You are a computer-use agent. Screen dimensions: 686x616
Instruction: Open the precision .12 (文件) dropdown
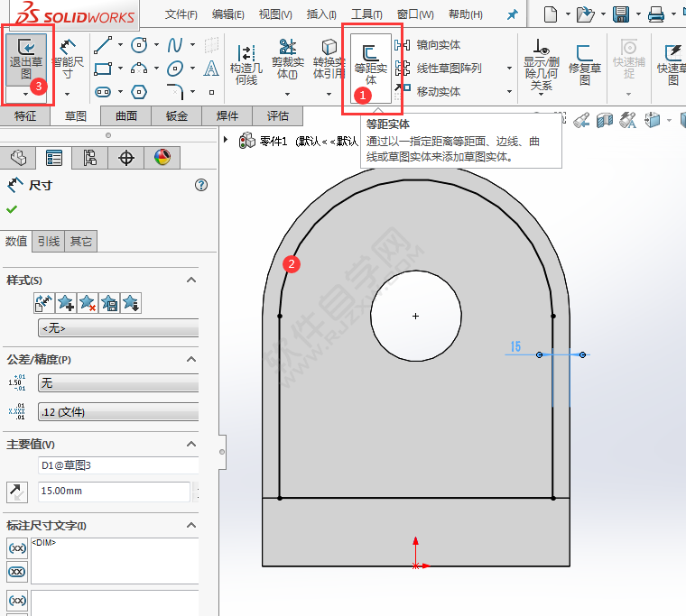click(x=118, y=412)
